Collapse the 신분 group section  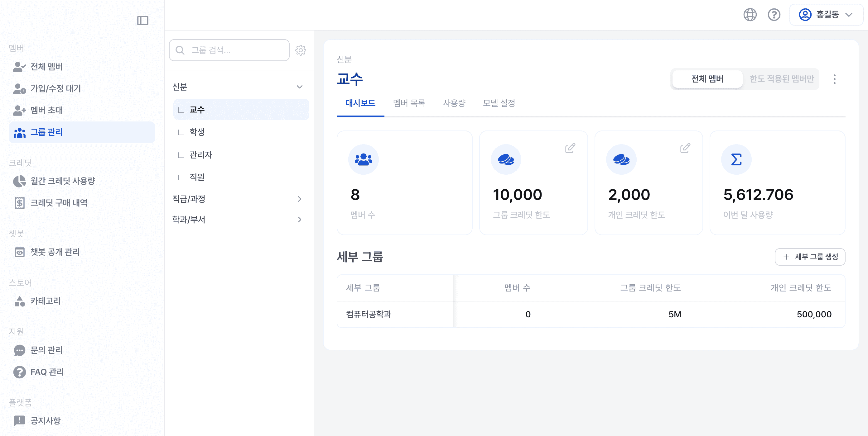[x=299, y=87]
